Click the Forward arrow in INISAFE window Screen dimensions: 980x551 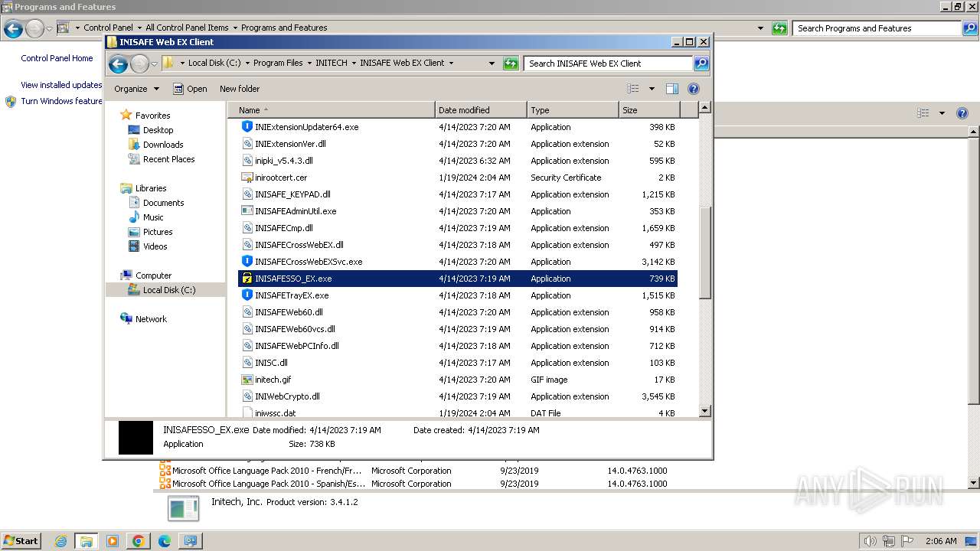coord(139,64)
